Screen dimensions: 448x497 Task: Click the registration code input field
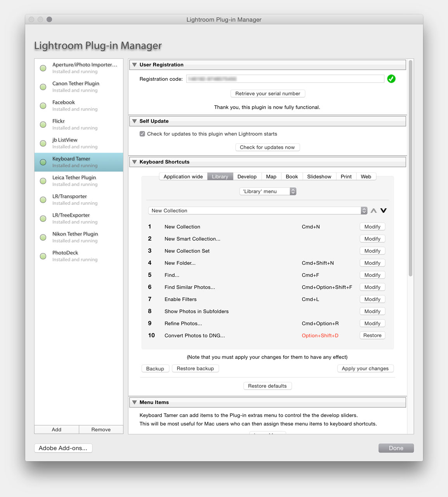click(x=285, y=79)
